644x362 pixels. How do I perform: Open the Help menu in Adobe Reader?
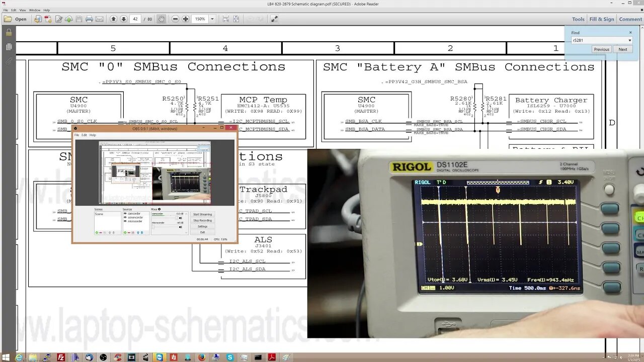[x=47, y=10]
